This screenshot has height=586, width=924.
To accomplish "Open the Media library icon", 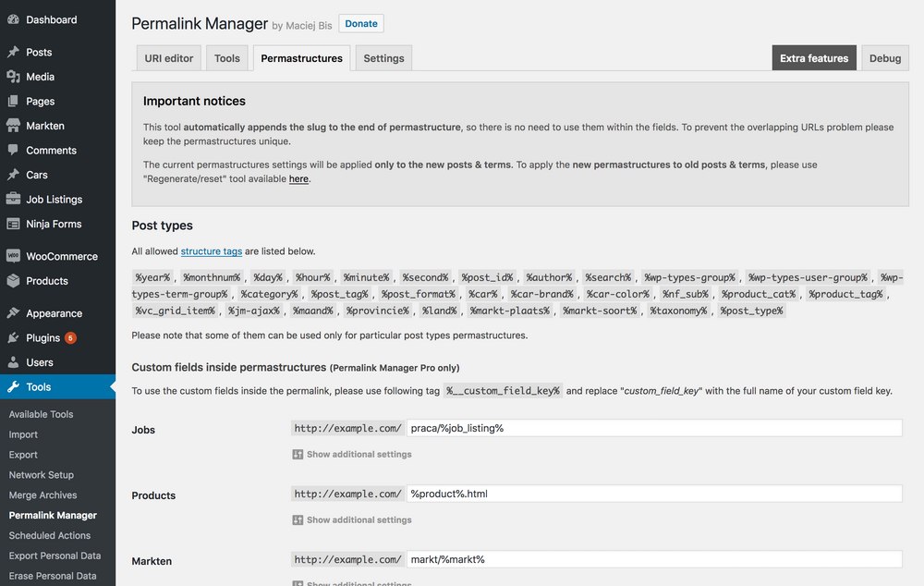I will [x=13, y=77].
